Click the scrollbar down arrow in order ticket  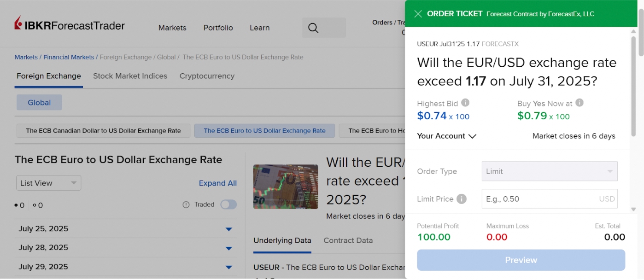tap(634, 209)
